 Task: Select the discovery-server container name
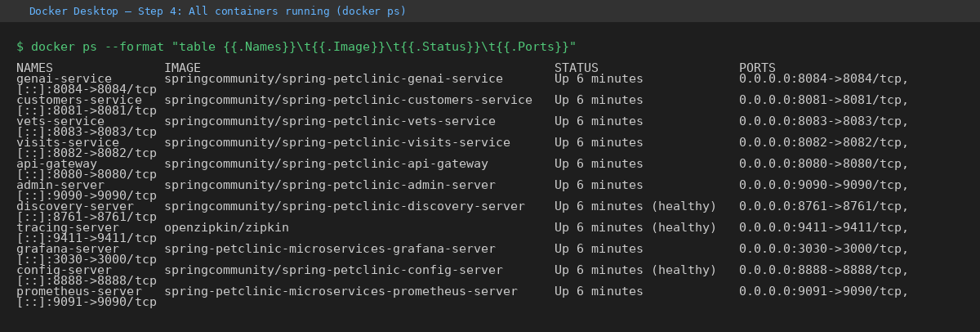click(75, 206)
